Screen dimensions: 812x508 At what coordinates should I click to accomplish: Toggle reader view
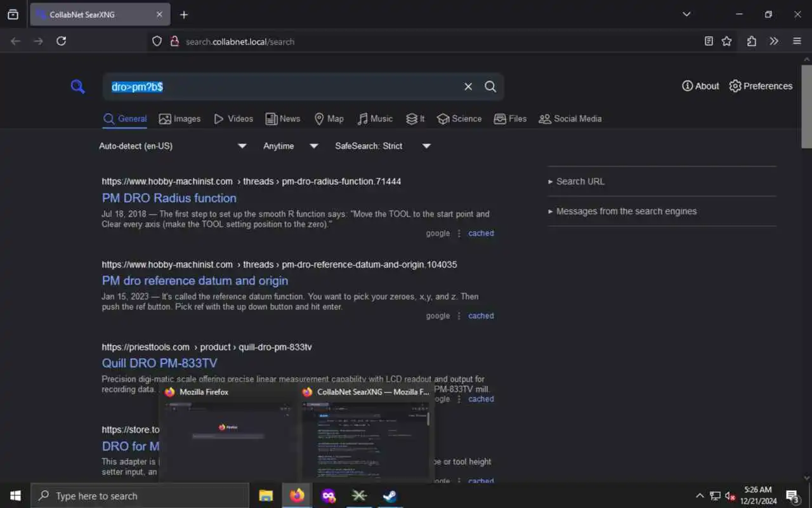click(x=709, y=41)
